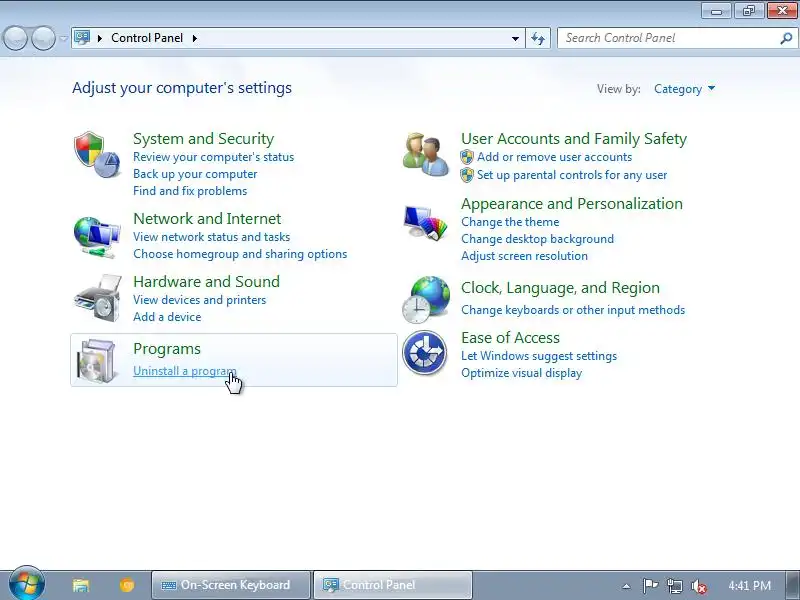Open Appearance and Personalization heading

click(571, 204)
